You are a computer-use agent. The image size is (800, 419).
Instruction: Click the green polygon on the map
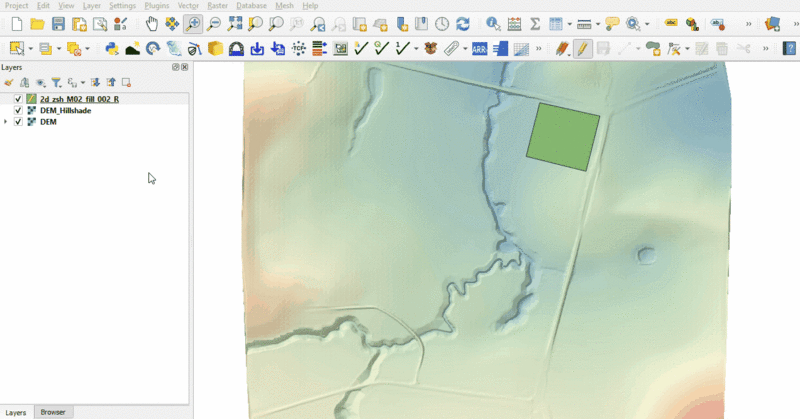563,136
